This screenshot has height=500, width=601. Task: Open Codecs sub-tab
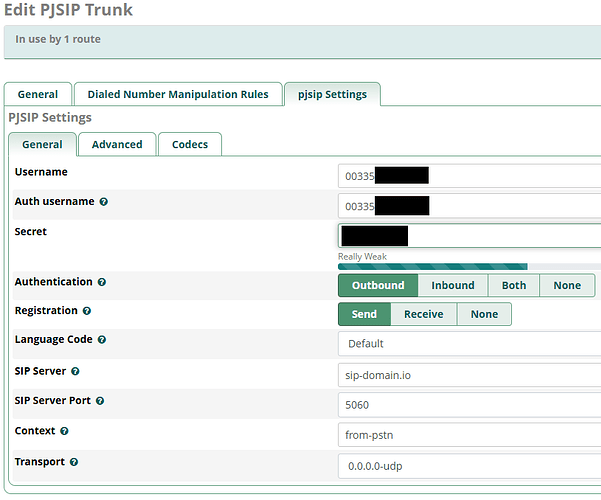(x=190, y=145)
